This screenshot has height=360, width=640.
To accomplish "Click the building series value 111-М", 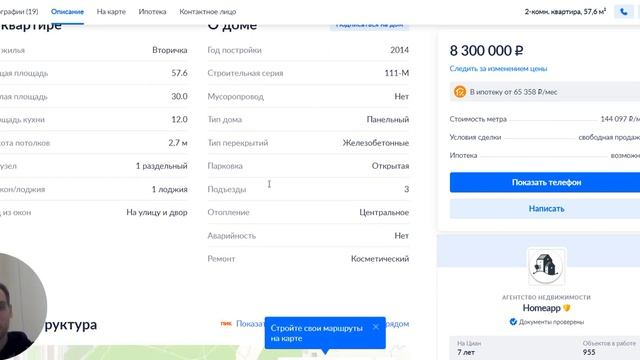I will pos(396,73).
